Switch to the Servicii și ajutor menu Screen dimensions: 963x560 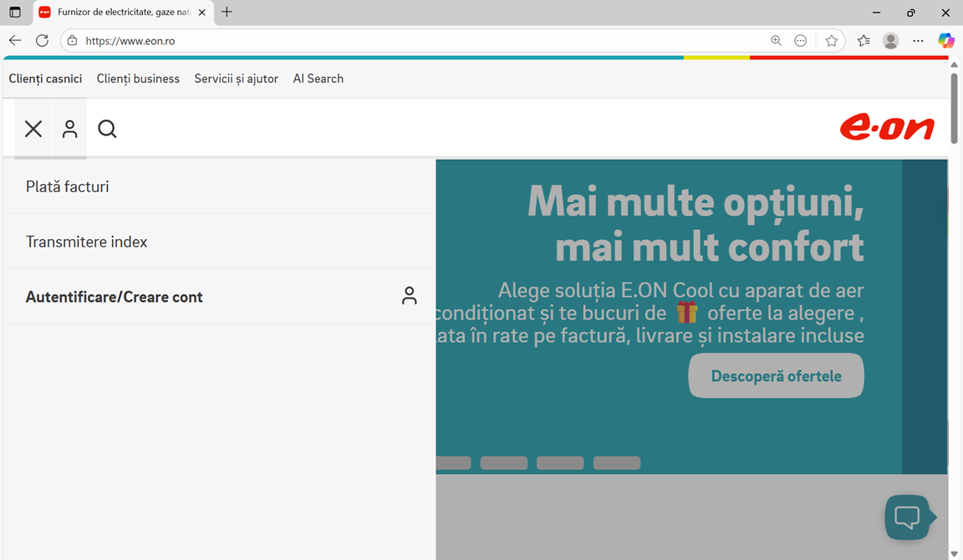pos(236,78)
